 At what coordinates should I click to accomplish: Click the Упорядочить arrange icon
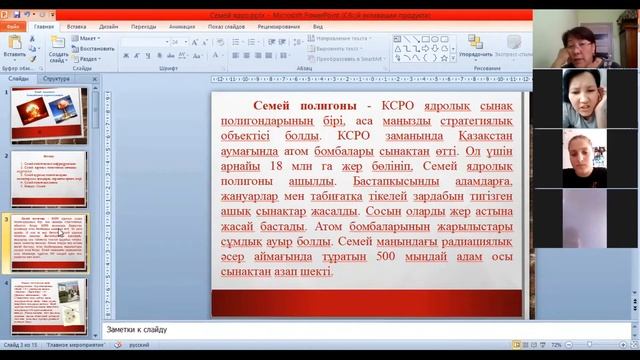[x=475, y=42]
